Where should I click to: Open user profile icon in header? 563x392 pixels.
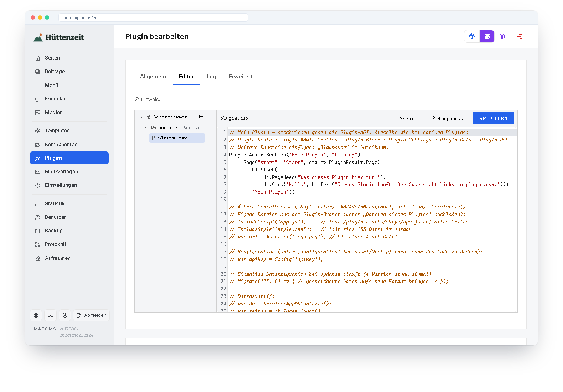502,36
